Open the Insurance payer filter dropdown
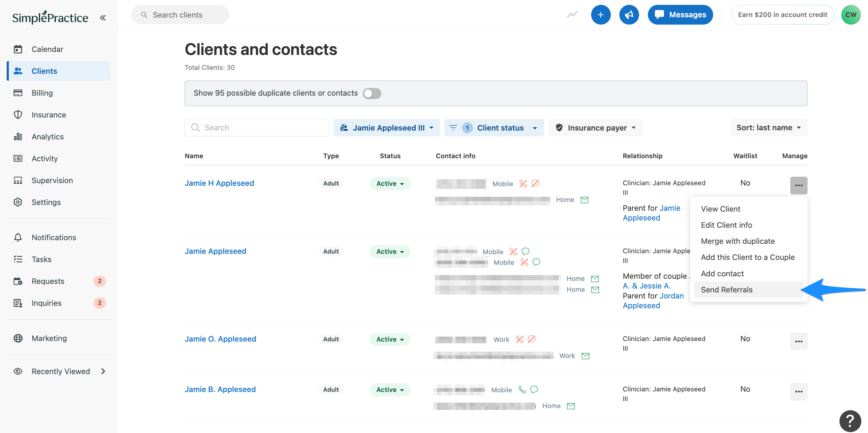The height and width of the screenshot is (433, 868). (595, 128)
